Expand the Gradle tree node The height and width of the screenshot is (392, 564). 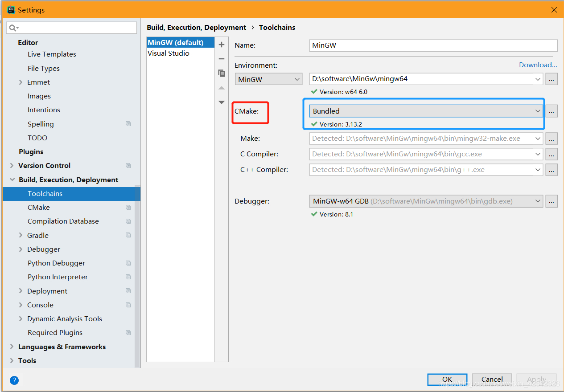point(21,235)
